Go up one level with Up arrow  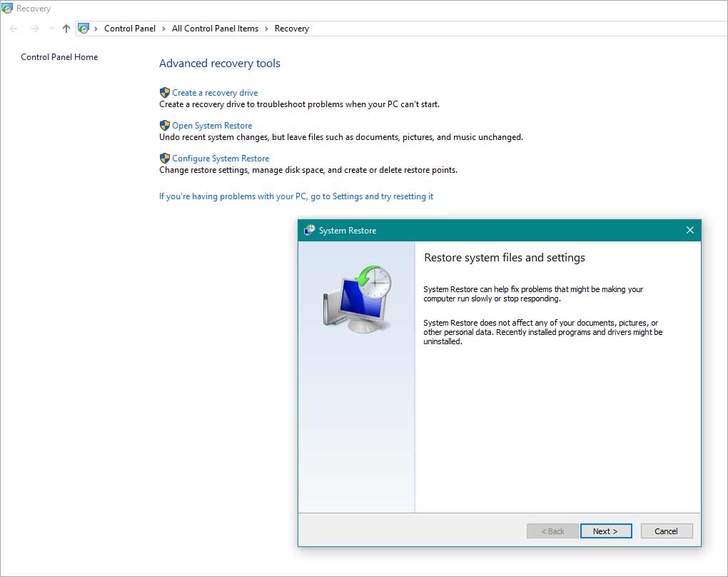pos(66,29)
